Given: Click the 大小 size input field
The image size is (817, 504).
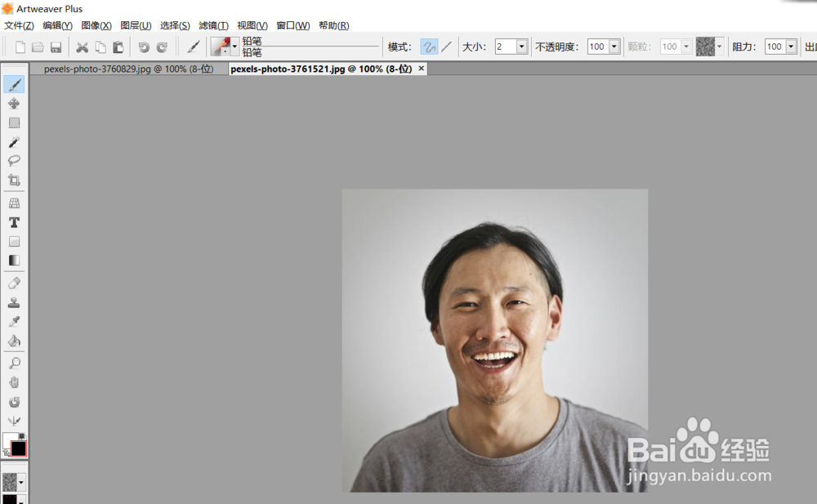Looking at the screenshot, I should coord(506,47).
